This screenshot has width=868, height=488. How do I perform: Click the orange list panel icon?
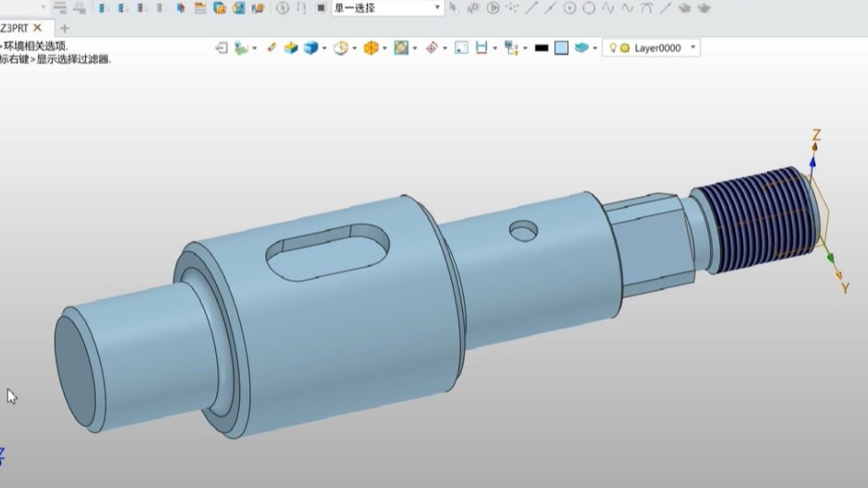pyautogui.click(x=200, y=8)
